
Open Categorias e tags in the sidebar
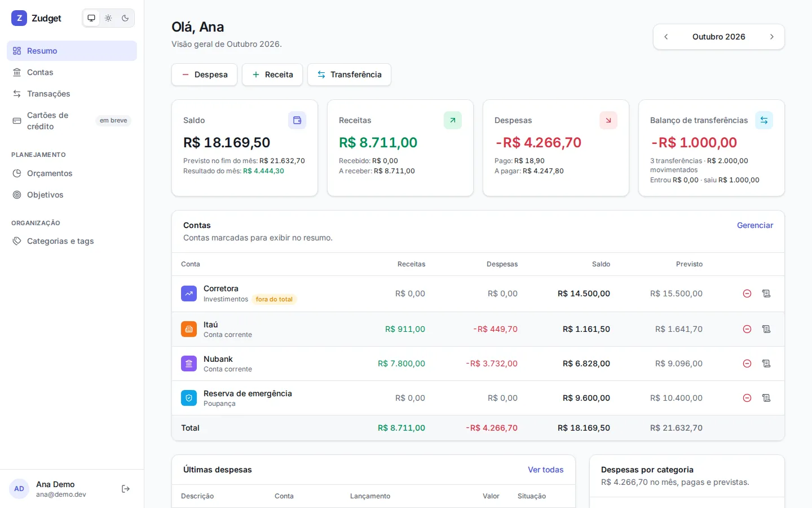pos(72,241)
